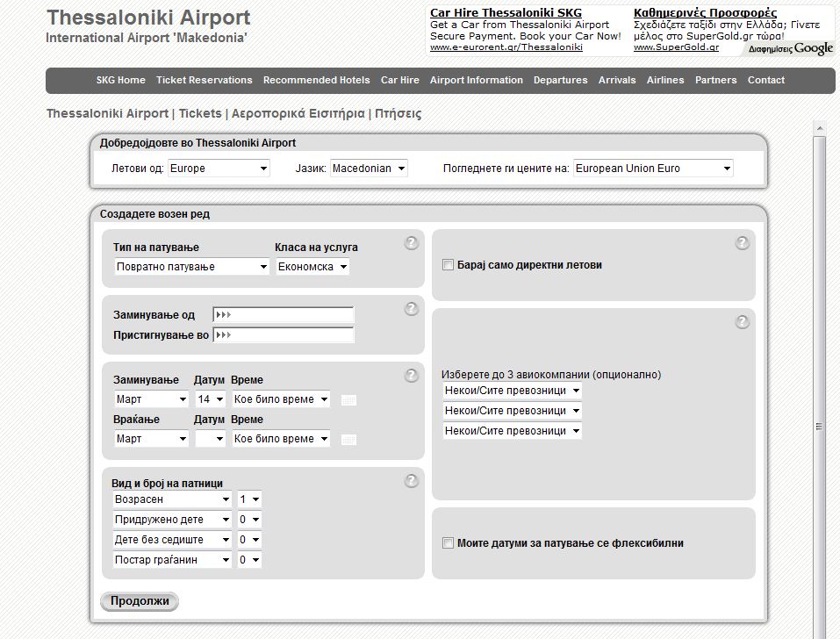Image resolution: width=840 pixels, height=639 pixels.
Task: Open first Некои/Сите превозници airline dropdown
Action: (512, 391)
